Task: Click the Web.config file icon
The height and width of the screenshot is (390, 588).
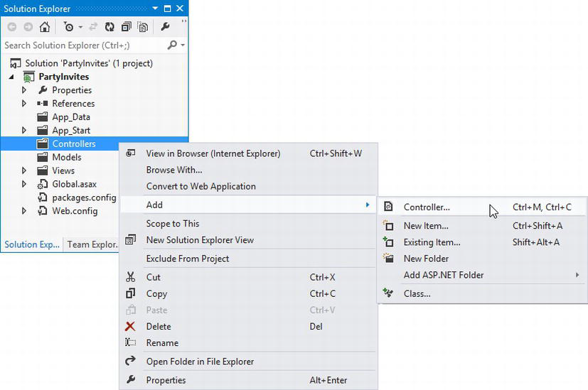Action: point(43,210)
